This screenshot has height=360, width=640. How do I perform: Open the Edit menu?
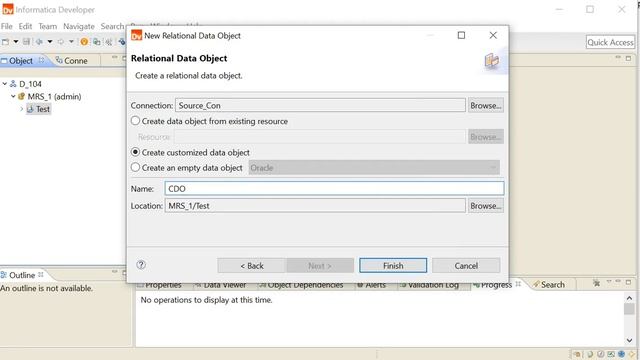[x=25, y=26]
